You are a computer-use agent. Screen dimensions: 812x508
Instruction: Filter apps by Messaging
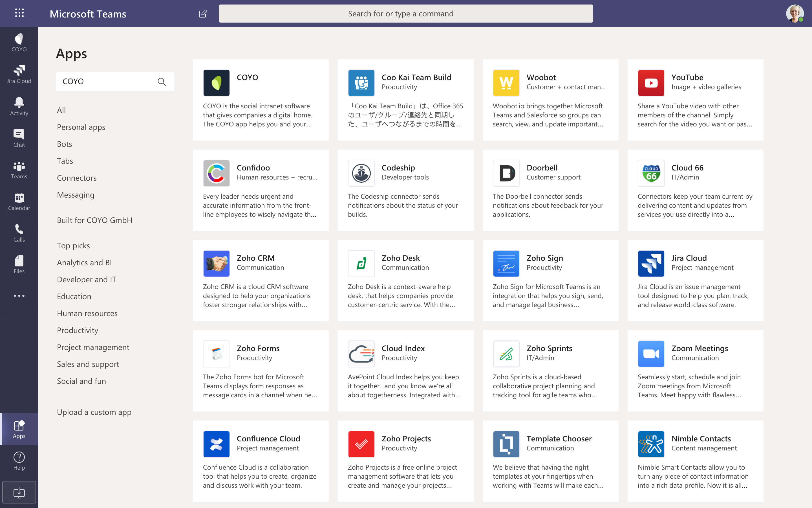tap(76, 195)
